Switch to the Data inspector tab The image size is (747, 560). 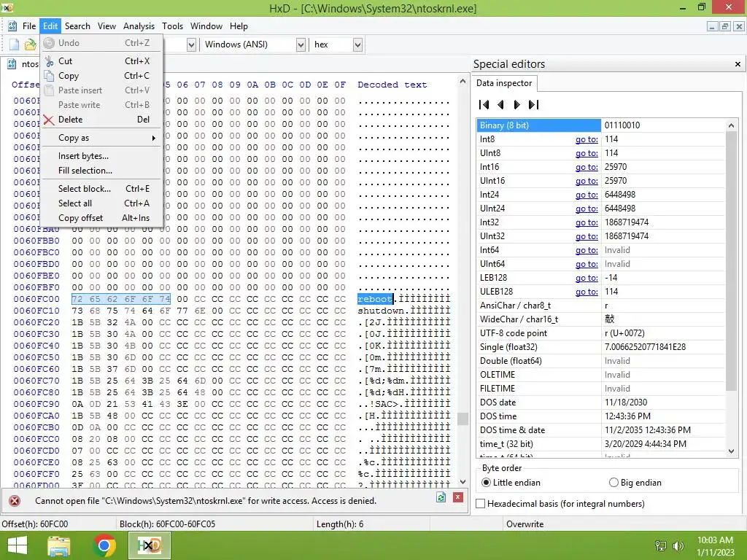pyautogui.click(x=504, y=83)
